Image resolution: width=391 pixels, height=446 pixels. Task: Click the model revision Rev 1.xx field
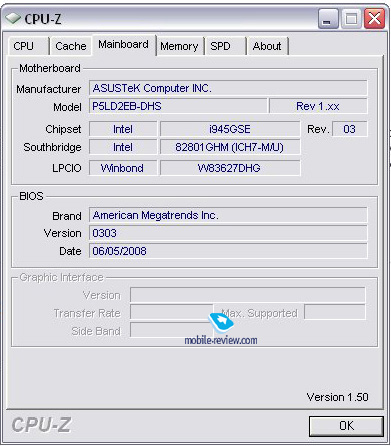tap(318, 106)
